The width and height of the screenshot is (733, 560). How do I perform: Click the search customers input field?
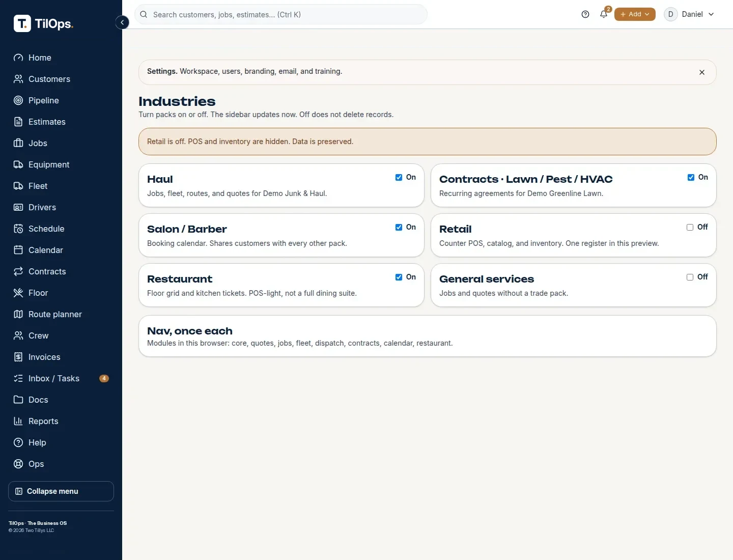[x=281, y=14]
